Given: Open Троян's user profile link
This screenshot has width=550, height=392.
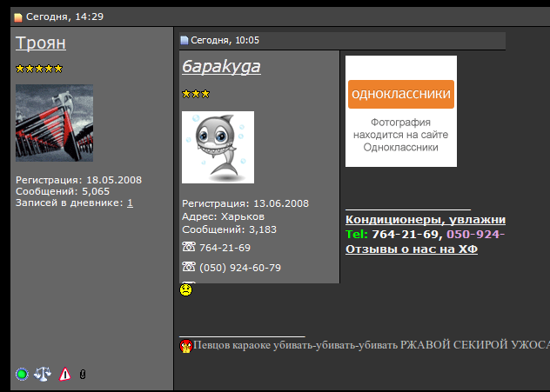Looking at the screenshot, I should point(41,43).
